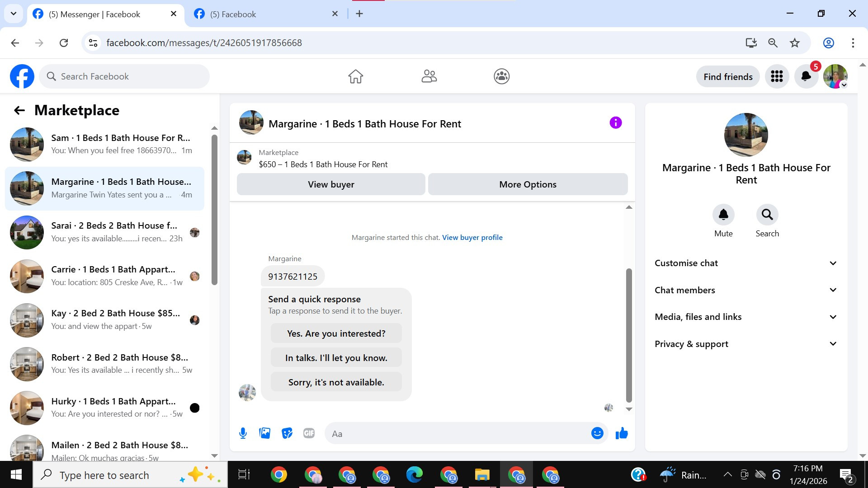
Task: Click the Aa message input field
Action: pos(457,434)
